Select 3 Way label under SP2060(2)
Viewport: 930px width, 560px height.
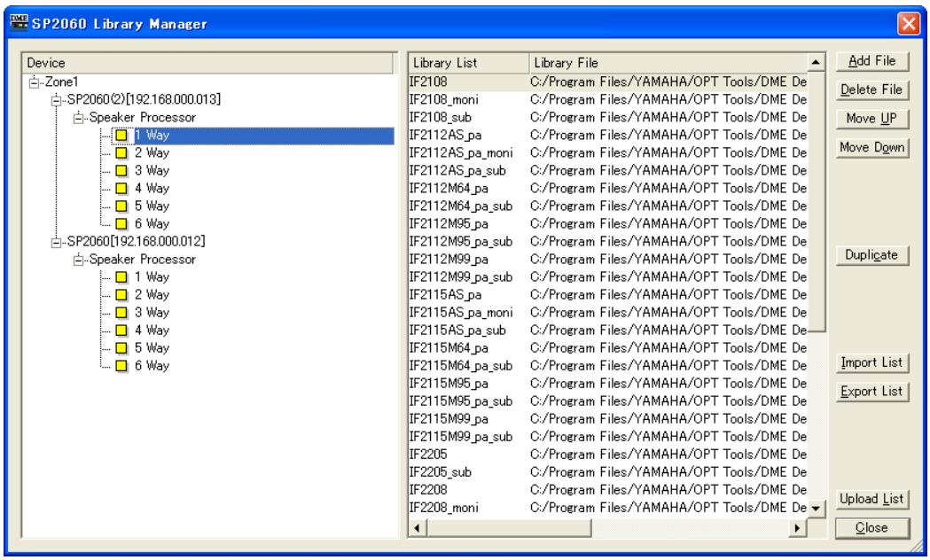(152, 171)
